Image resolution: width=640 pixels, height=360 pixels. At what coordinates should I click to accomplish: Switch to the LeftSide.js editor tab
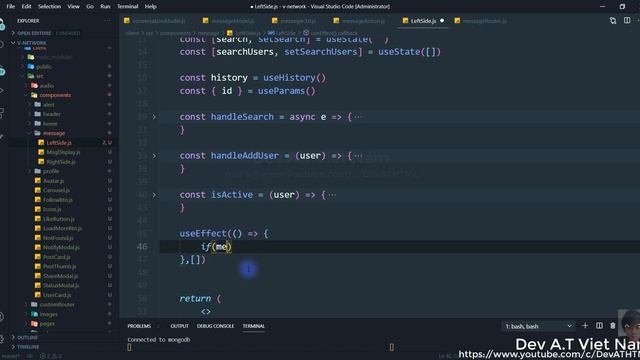pyautogui.click(x=423, y=21)
